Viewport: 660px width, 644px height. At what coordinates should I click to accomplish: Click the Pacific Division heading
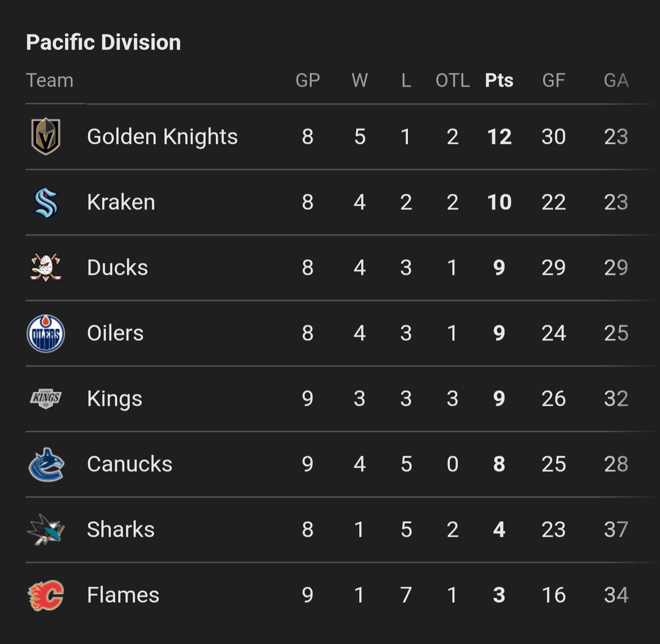point(104,43)
